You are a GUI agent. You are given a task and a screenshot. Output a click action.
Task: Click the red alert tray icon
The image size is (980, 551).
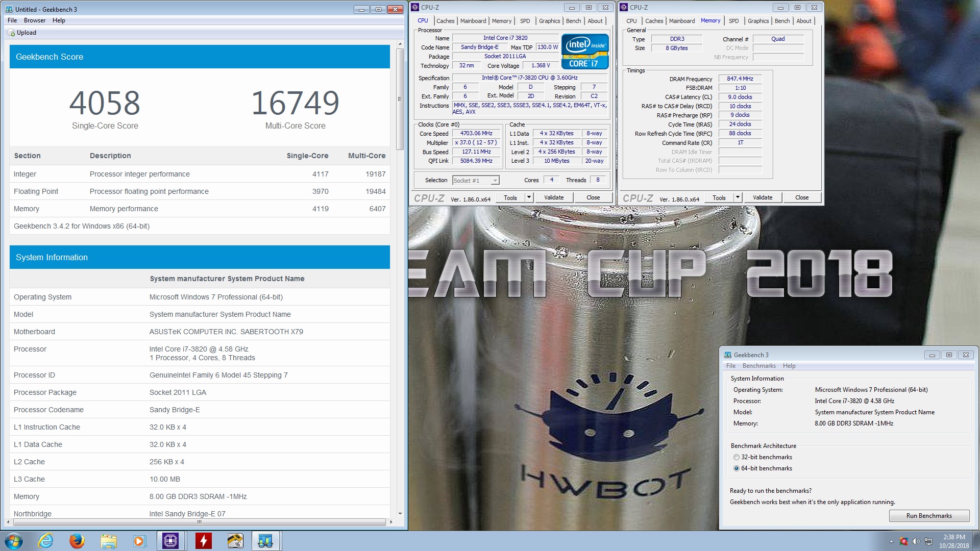(x=904, y=541)
